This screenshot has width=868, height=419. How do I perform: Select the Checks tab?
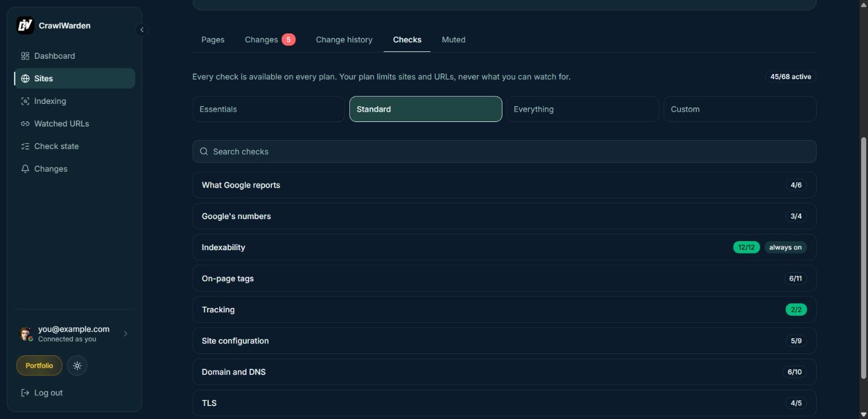(407, 40)
